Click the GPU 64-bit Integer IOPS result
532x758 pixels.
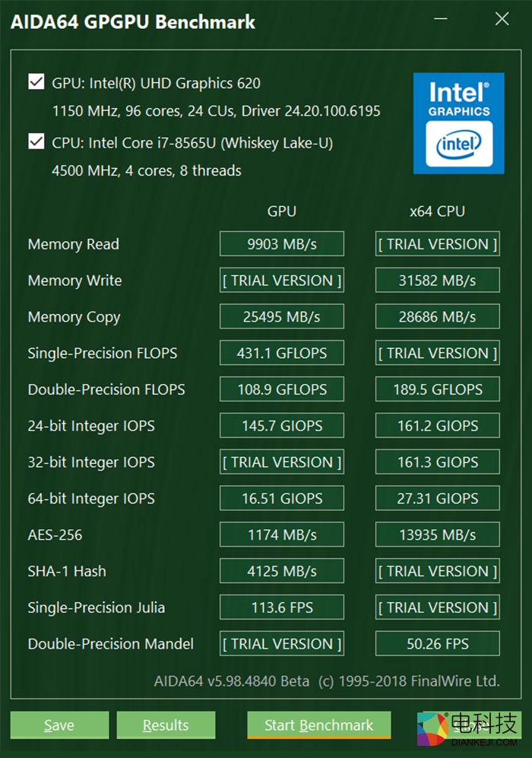[x=282, y=499]
